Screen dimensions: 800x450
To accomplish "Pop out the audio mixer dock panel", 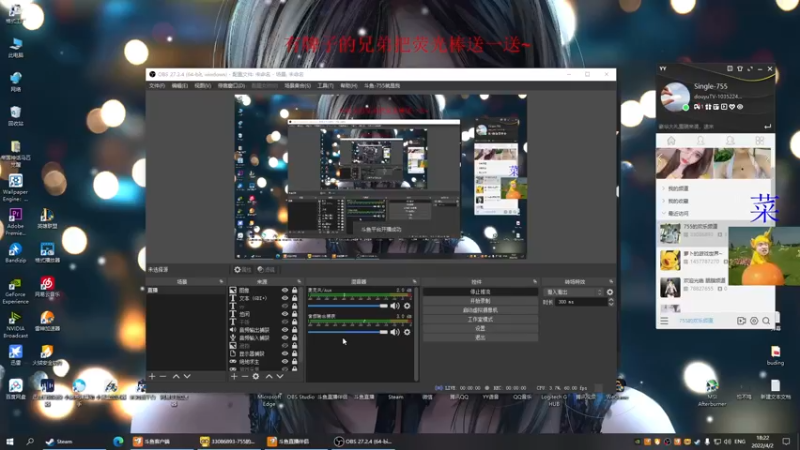I will point(414,282).
